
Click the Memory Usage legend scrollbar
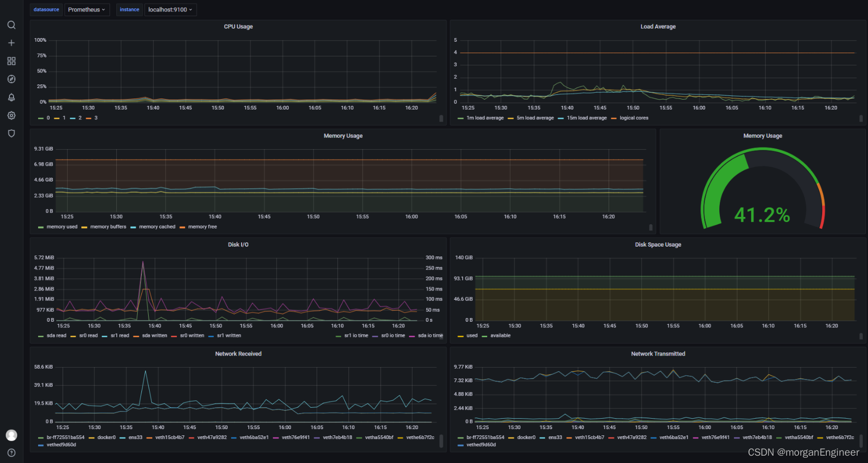650,227
